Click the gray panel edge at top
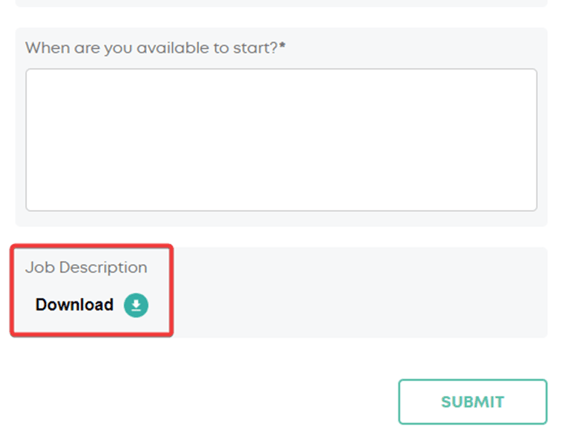The image size is (564, 434). coord(281,3)
